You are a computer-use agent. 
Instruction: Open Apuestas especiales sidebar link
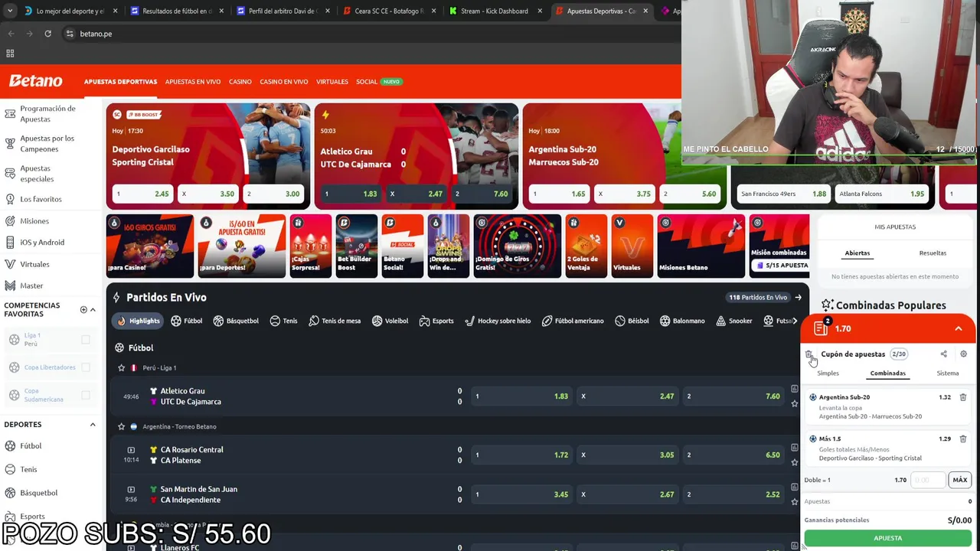point(37,174)
